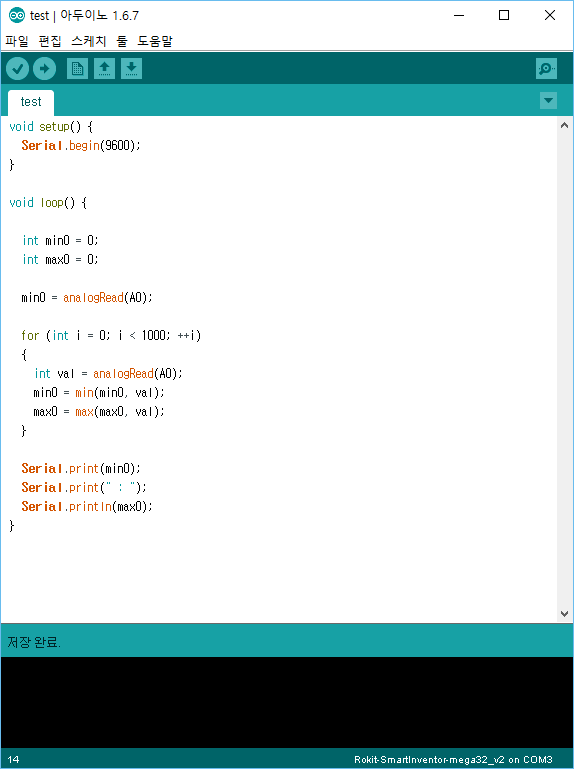Click on 'void setup() {' line
574x769 pixels.
[51, 127]
